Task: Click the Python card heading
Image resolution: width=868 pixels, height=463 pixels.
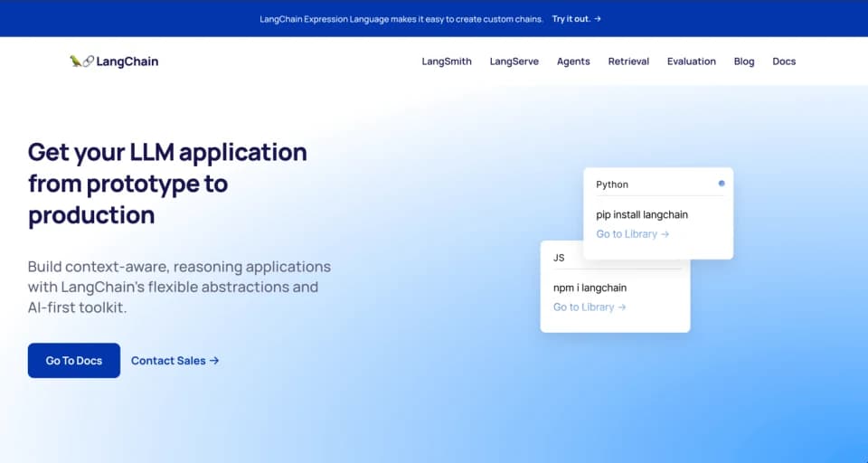Action: coord(612,185)
